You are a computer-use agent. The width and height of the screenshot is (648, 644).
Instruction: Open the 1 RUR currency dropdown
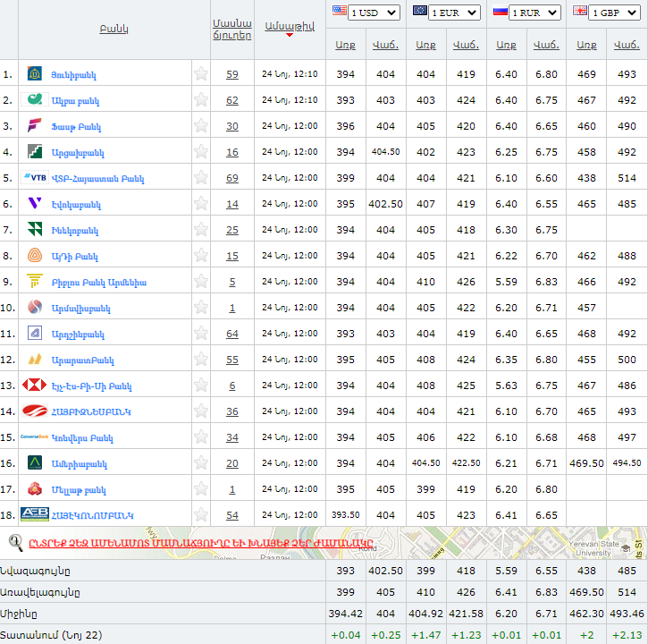coord(534,13)
